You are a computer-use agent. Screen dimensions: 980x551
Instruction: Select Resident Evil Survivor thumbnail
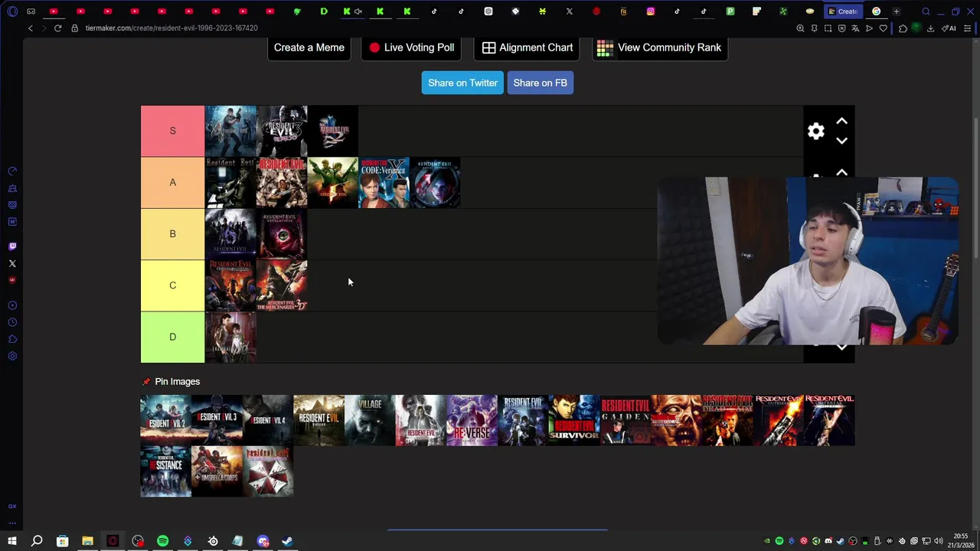coord(574,420)
